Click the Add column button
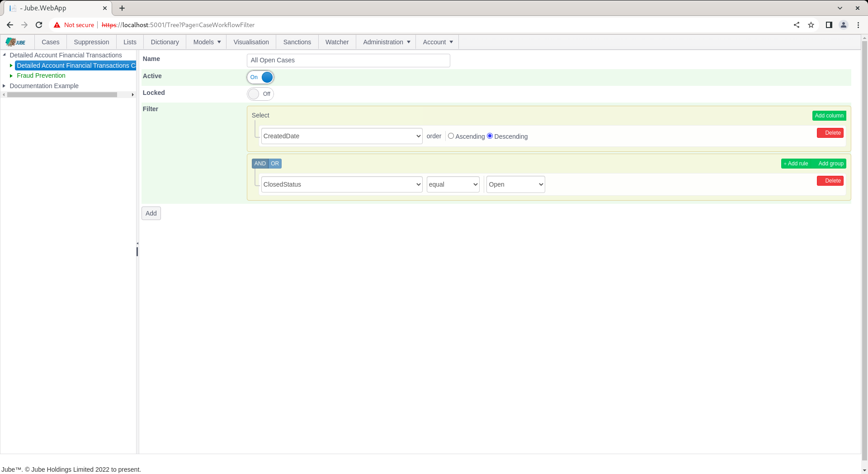Viewport: 868px width, 474px height. click(829, 116)
